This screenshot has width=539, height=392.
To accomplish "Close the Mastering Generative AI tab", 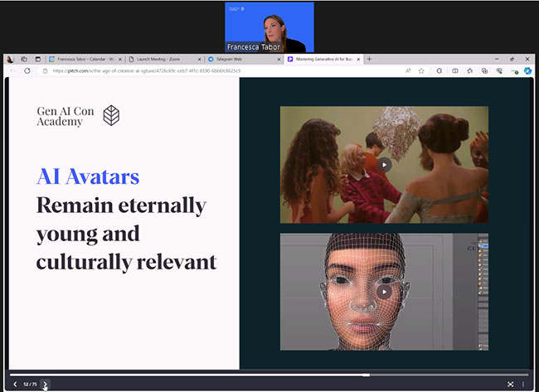I will tap(358, 60).
